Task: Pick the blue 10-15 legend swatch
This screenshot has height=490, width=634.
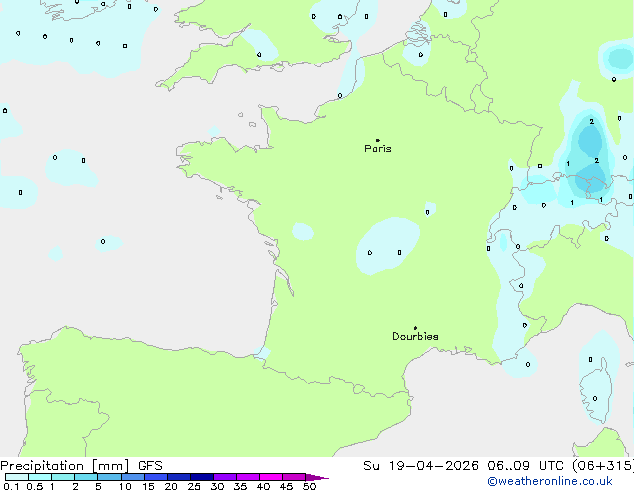Action: point(132,478)
